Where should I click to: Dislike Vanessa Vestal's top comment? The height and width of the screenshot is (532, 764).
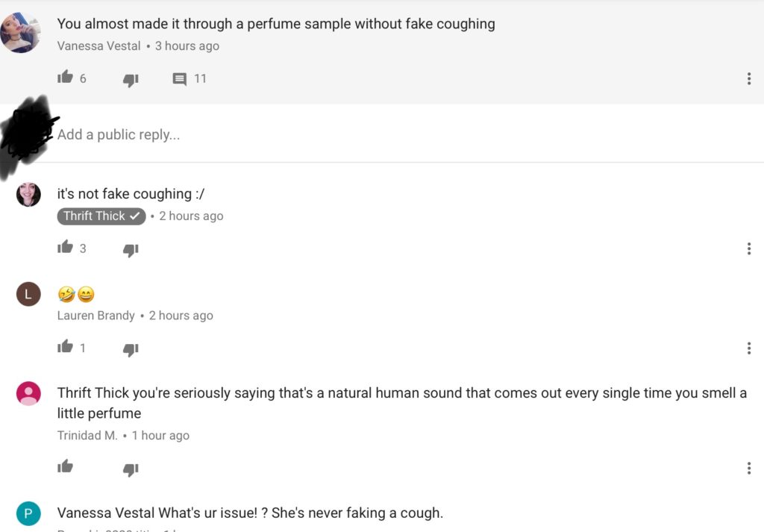(x=131, y=79)
